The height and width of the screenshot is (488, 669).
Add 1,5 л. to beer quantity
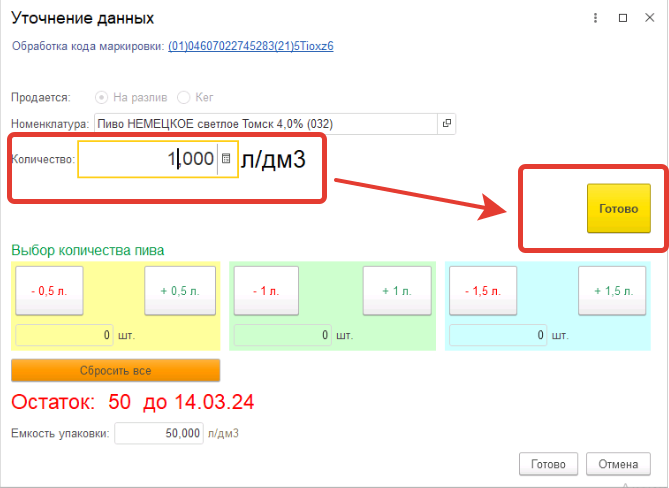[x=612, y=291]
